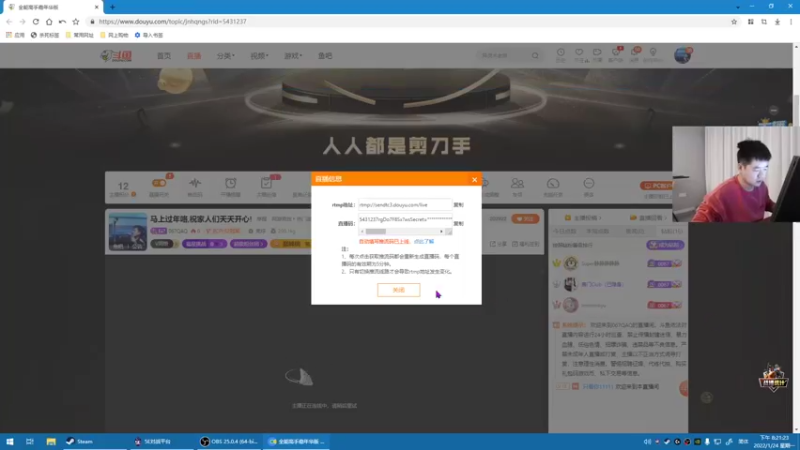Open the 导入书签 bookmark item
The image size is (800, 450).
coord(148,35)
